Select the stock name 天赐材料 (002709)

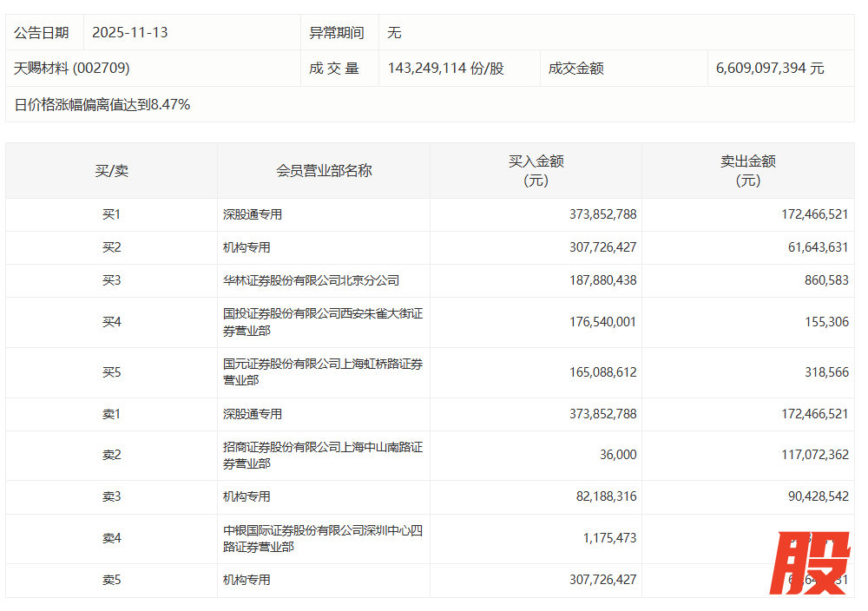(72, 68)
